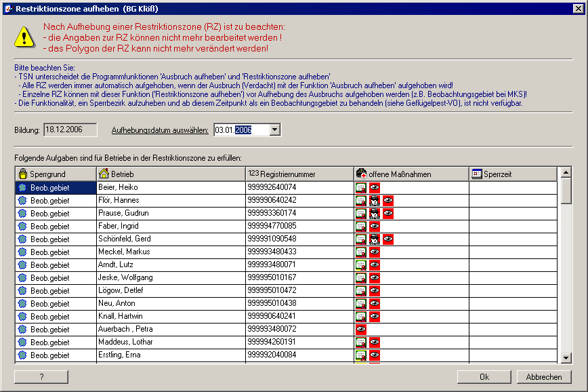Click the inspector icon in Prause, Gudrun row
Image resolution: width=588 pixels, height=392 pixels.
374,213
